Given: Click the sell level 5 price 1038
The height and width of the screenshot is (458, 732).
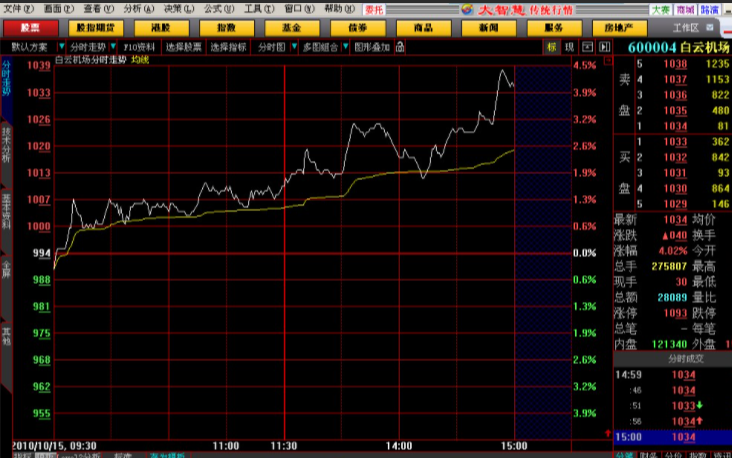Looking at the screenshot, I should pos(675,64).
